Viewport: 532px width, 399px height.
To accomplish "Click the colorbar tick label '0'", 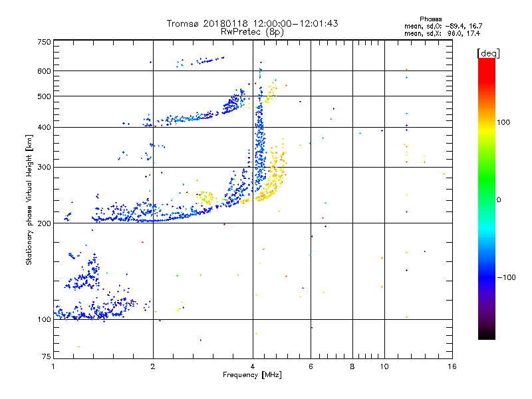I will click(499, 199).
